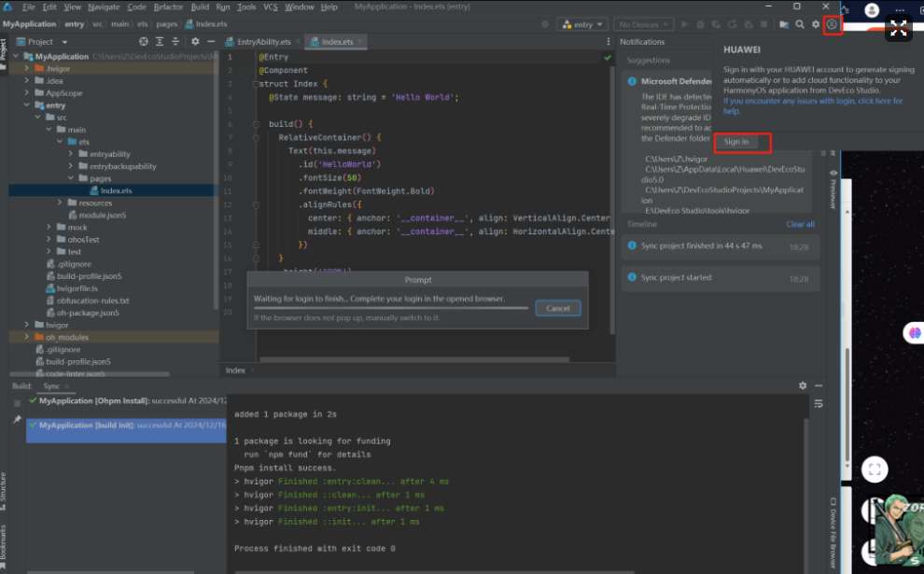Toggle soft-wrap in the Build output
The height and width of the screenshot is (574, 924).
[x=819, y=404]
